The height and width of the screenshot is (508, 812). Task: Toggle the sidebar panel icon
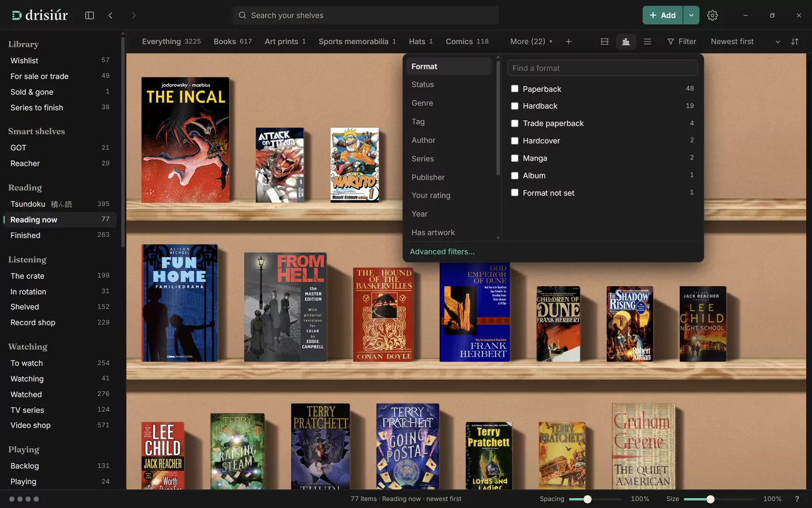(89, 16)
